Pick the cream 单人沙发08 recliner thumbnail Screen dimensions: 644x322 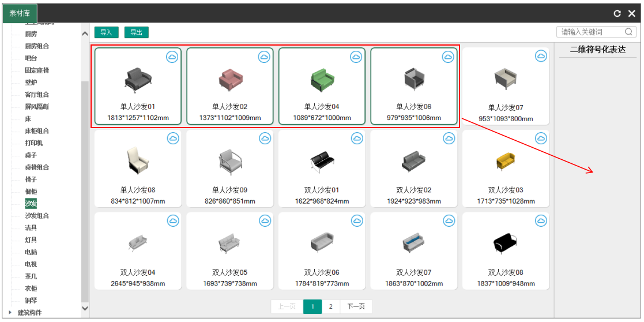[x=138, y=160]
